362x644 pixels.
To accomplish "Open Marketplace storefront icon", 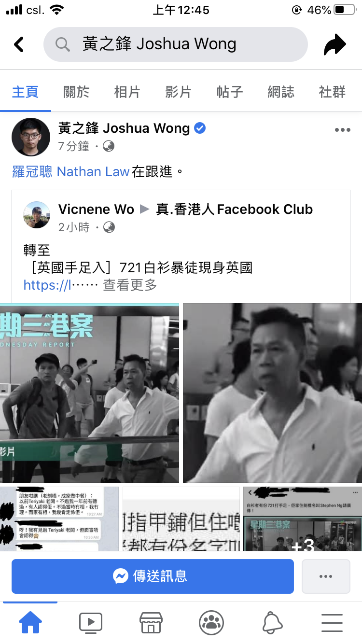I will [x=151, y=623].
